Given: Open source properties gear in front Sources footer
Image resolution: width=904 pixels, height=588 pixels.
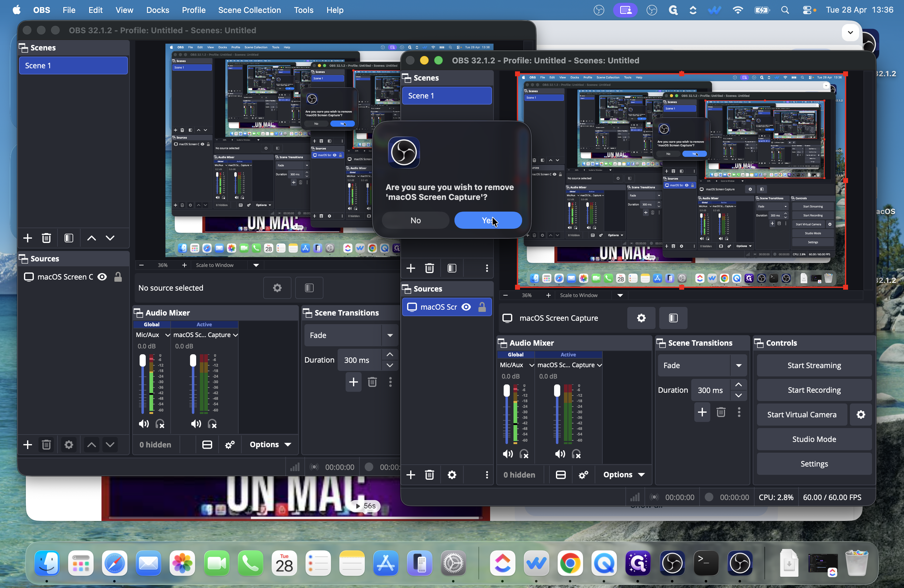Looking at the screenshot, I should 452,475.
